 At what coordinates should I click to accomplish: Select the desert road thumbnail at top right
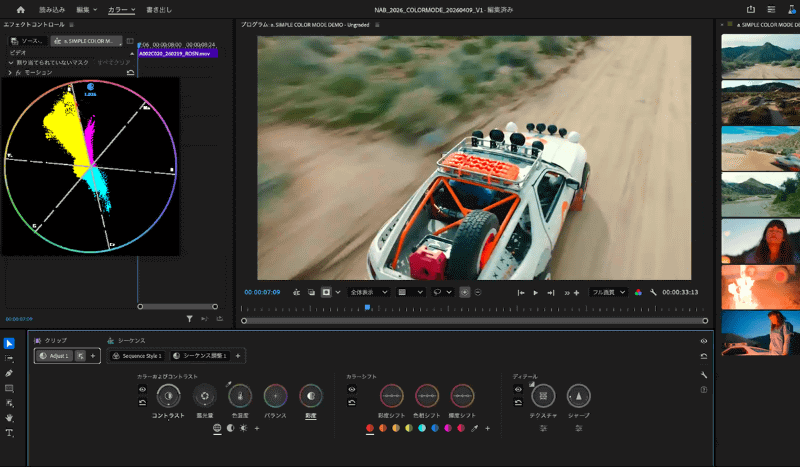click(758, 56)
